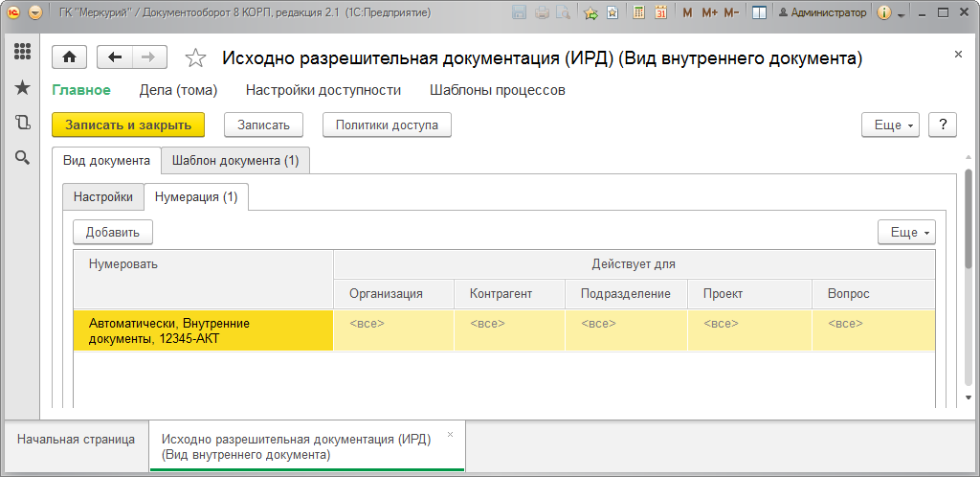This screenshot has height=477, width=980.
Task: Click the M- memory subtract button
Action: [x=732, y=12]
